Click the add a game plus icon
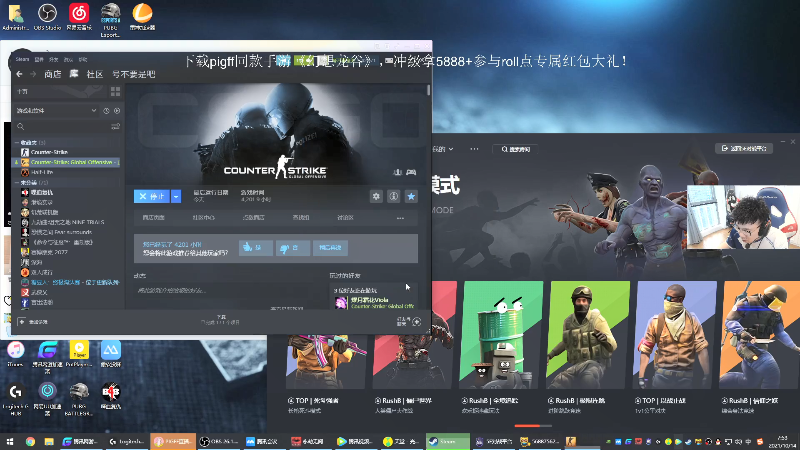The height and width of the screenshot is (450, 800). [x=21, y=322]
